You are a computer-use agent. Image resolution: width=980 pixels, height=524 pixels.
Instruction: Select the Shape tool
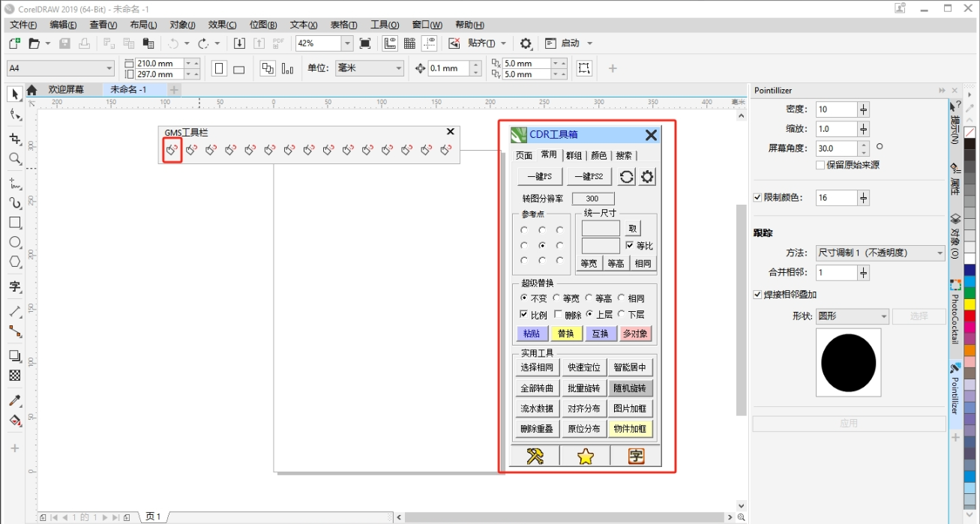click(x=14, y=115)
